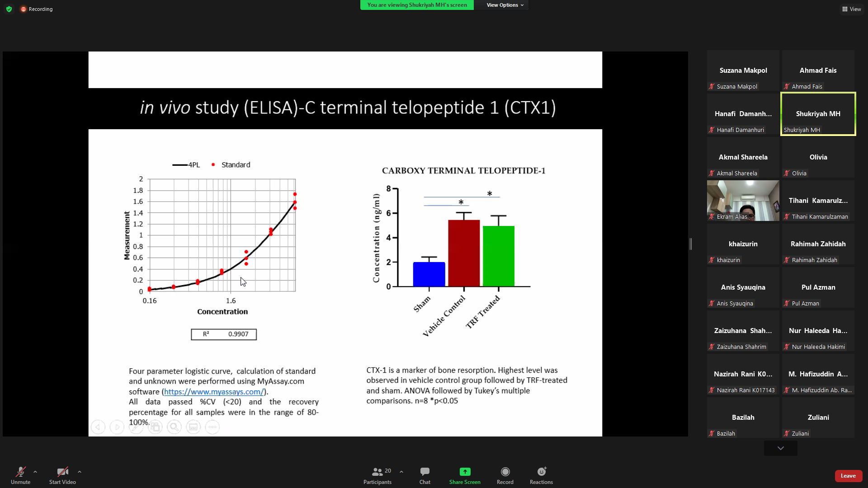Toggle slideshow subtitles icon
This screenshot has width=868, height=488.
[193, 427]
